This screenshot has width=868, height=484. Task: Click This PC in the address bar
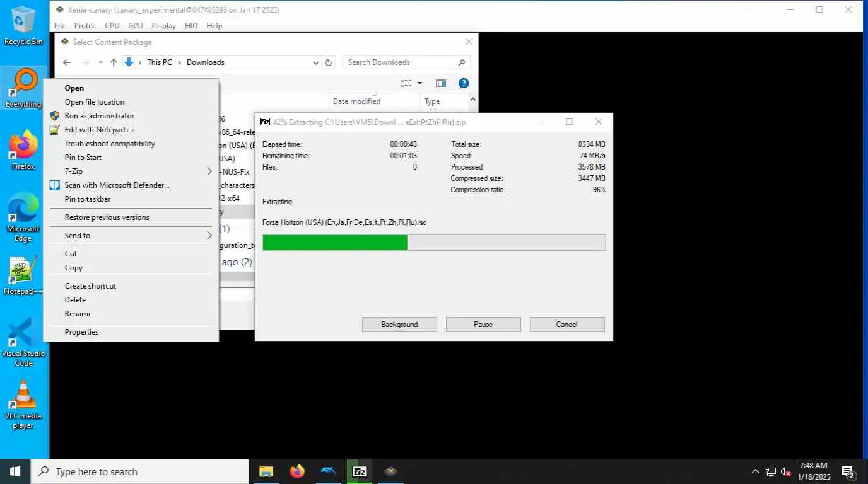(x=160, y=62)
